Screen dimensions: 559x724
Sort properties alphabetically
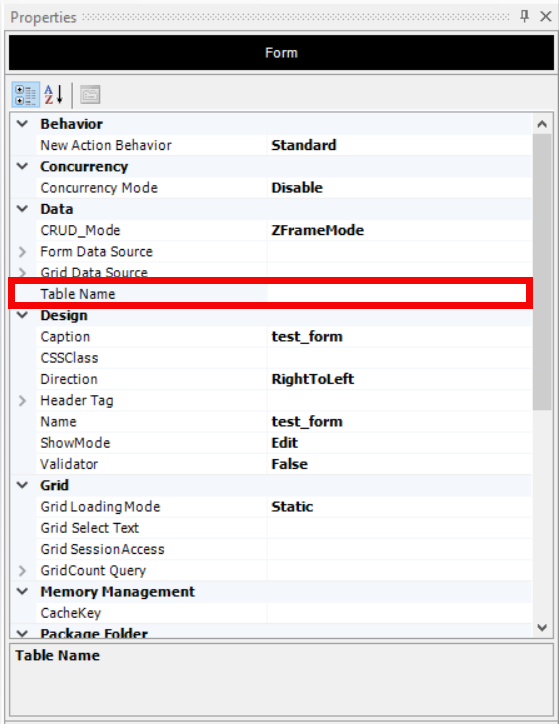point(54,95)
